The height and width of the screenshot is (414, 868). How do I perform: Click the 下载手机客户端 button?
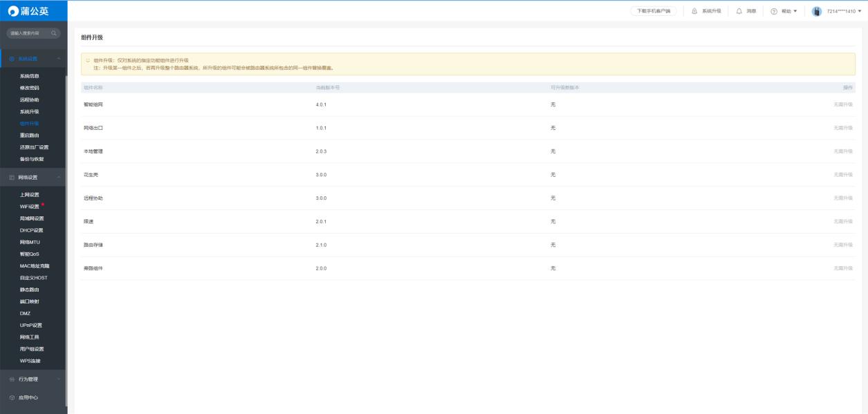click(653, 11)
